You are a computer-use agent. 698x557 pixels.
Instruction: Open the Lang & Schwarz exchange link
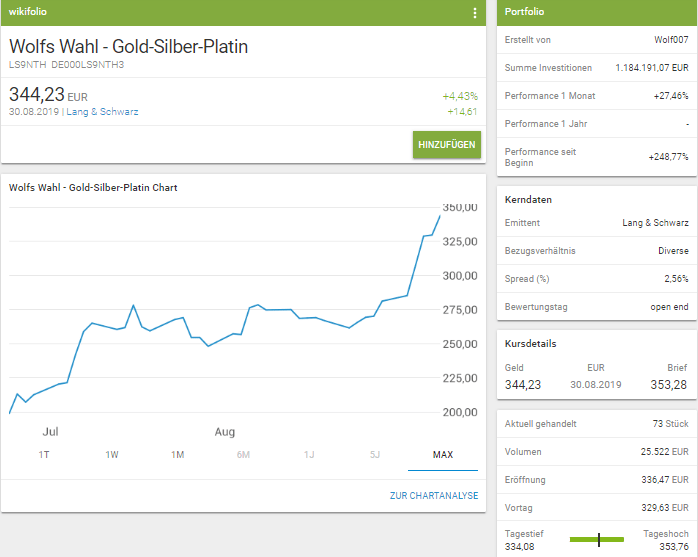[102, 112]
